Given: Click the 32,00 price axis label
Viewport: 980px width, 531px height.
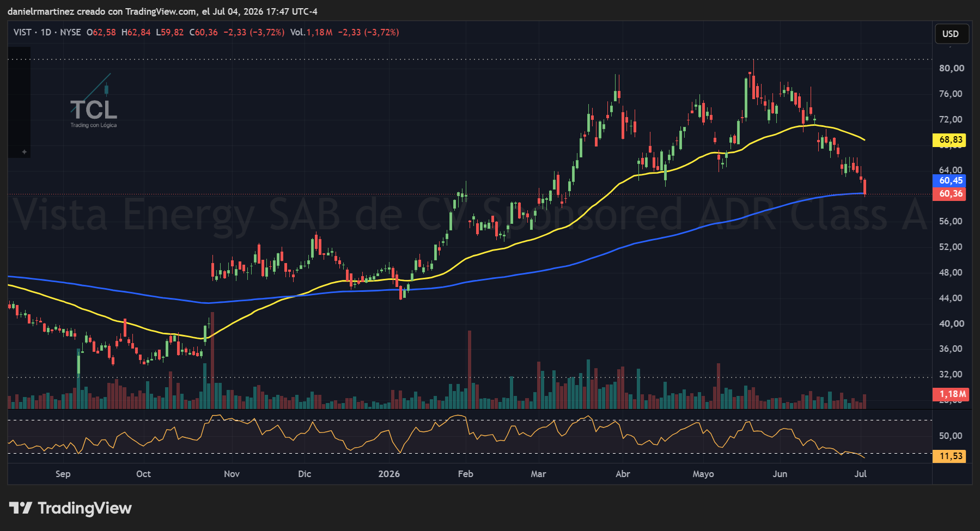Looking at the screenshot, I should pyautogui.click(x=951, y=374).
